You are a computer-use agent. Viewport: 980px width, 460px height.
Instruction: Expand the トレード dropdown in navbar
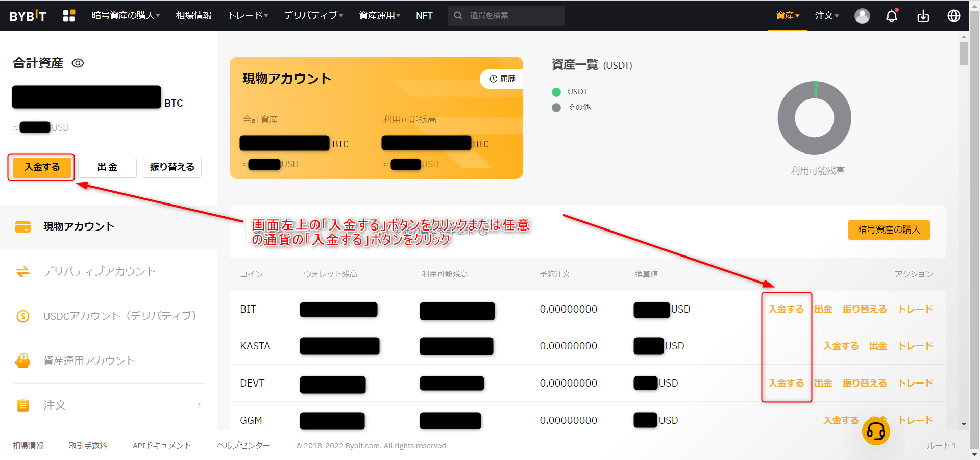point(248,16)
